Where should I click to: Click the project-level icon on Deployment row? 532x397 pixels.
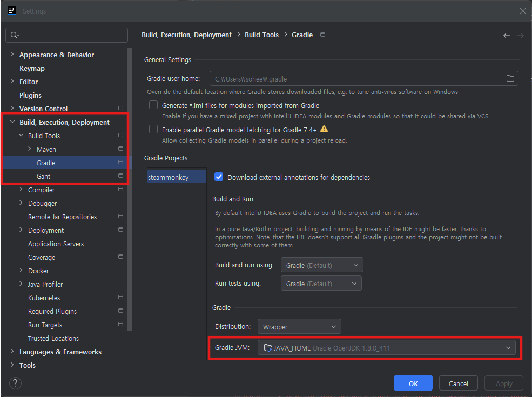click(x=120, y=230)
